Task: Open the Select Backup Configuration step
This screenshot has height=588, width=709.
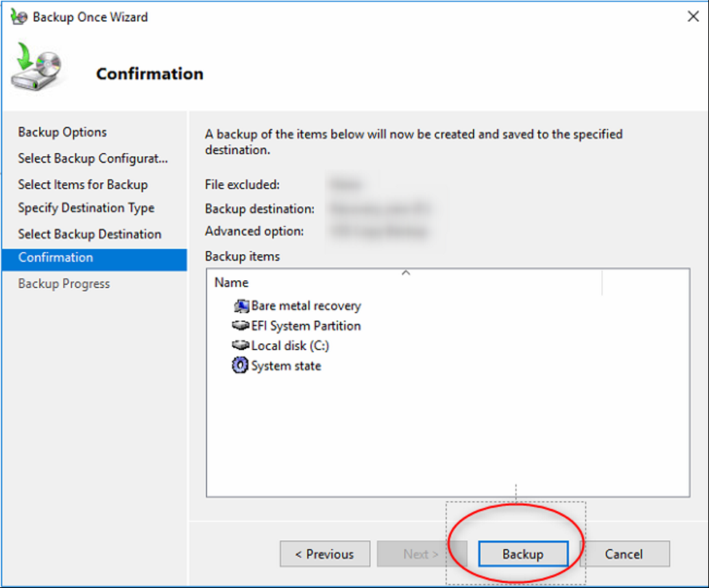Action: (93, 158)
